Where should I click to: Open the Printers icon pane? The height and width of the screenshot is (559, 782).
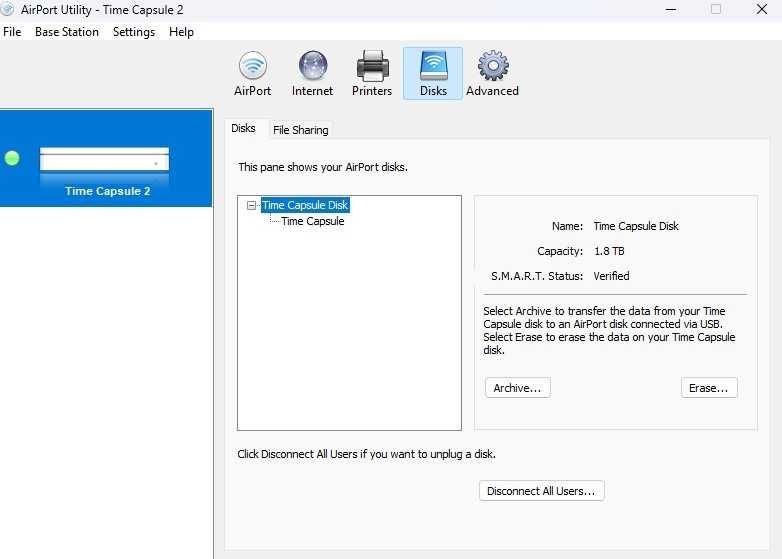[372, 73]
